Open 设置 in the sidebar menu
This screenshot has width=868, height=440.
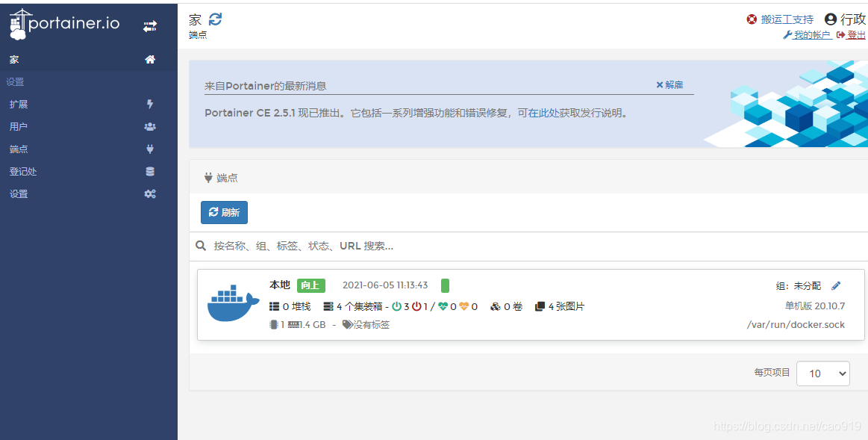pos(89,194)
